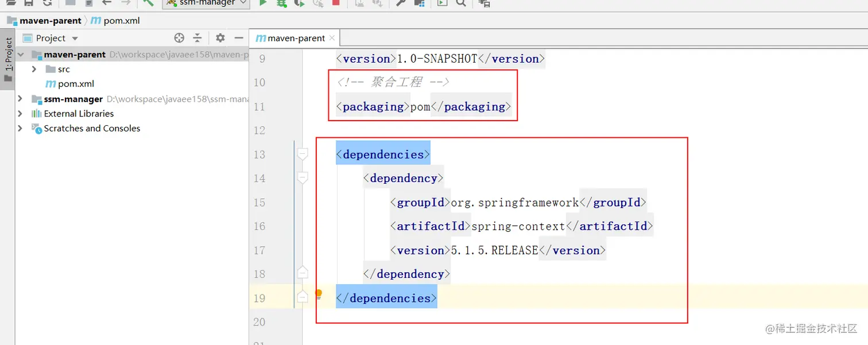Select the ssm-manager module row
Image resolution: width=868 pixels, height=345 pixels.
click(x=132, y=99)
